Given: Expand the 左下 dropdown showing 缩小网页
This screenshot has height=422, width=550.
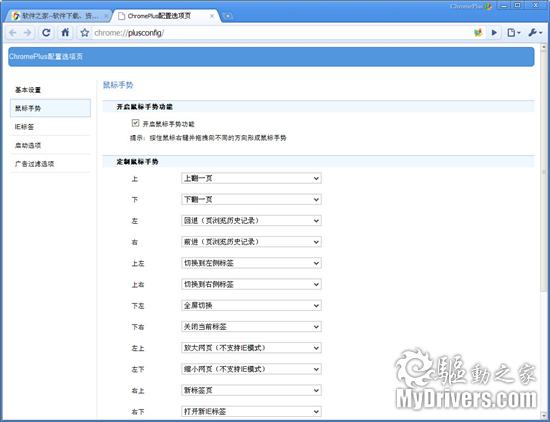Looking at the screenshot, I should pos(251,369).
